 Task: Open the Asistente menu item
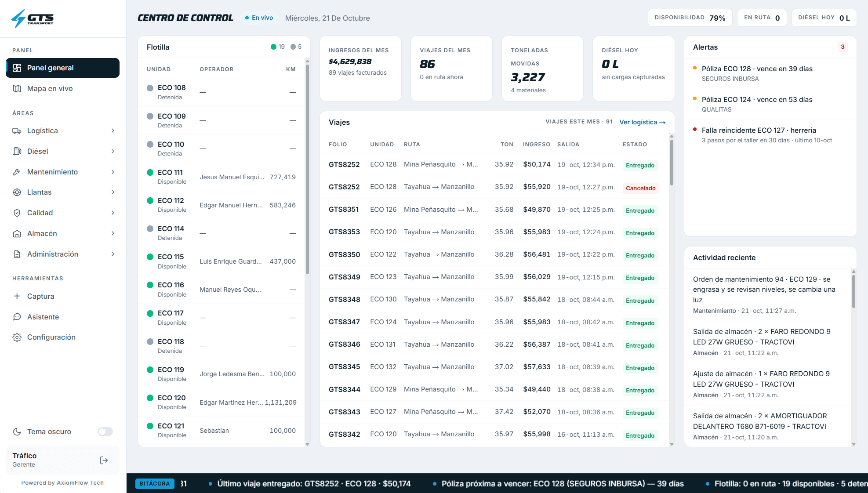pyautogui.click(x=62, y=317)
